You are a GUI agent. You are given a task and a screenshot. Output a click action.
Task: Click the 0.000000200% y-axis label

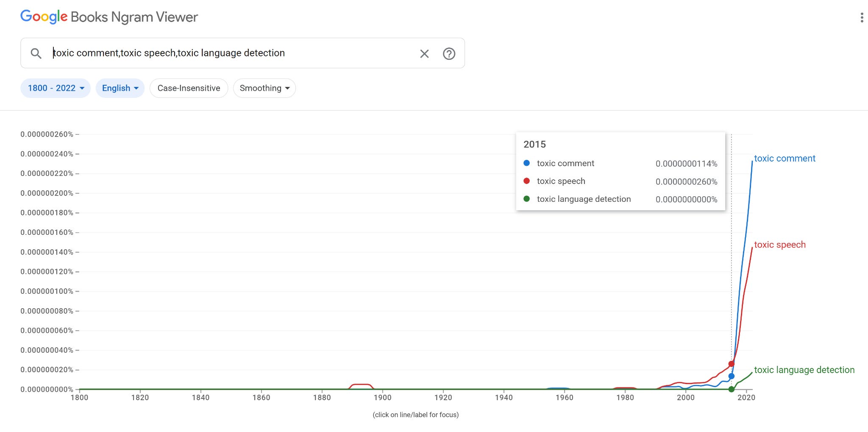(47, 193)
